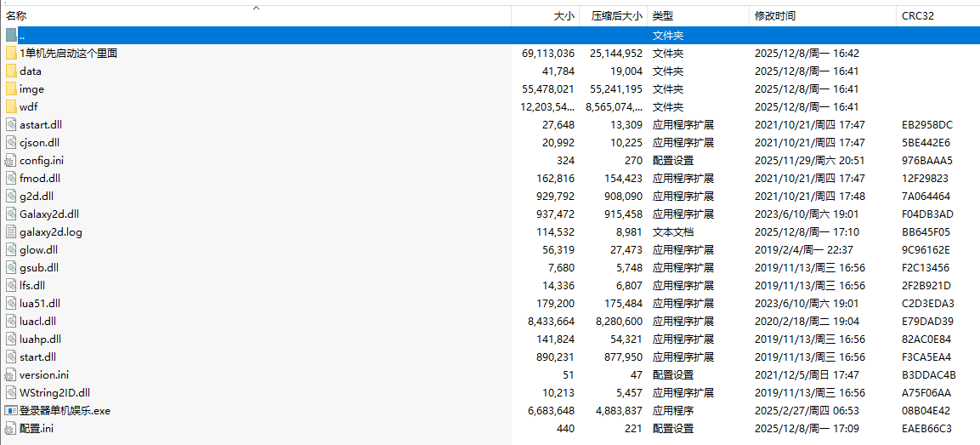Image resolution: width=980 pixels, height=445 pixels.
Task: Select the file name luacl.dll
Action: (x=37, y=321)
